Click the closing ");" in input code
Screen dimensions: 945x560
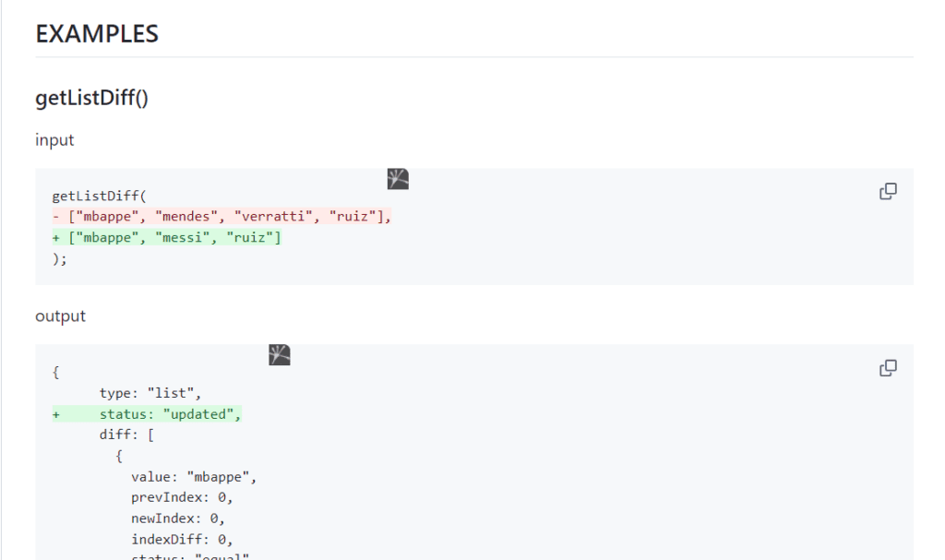point(60,259)
